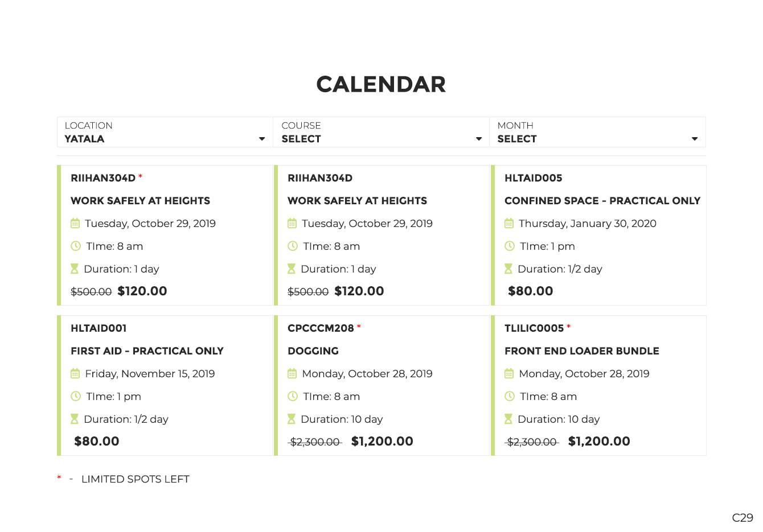Click course code HLTAID001
The height and width of the screenshot is (532, 763).
click(99, 328)
